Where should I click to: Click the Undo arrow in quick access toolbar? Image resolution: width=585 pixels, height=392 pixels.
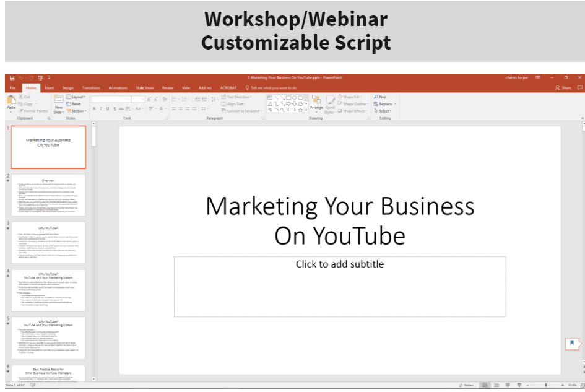(x=21, y=78)
